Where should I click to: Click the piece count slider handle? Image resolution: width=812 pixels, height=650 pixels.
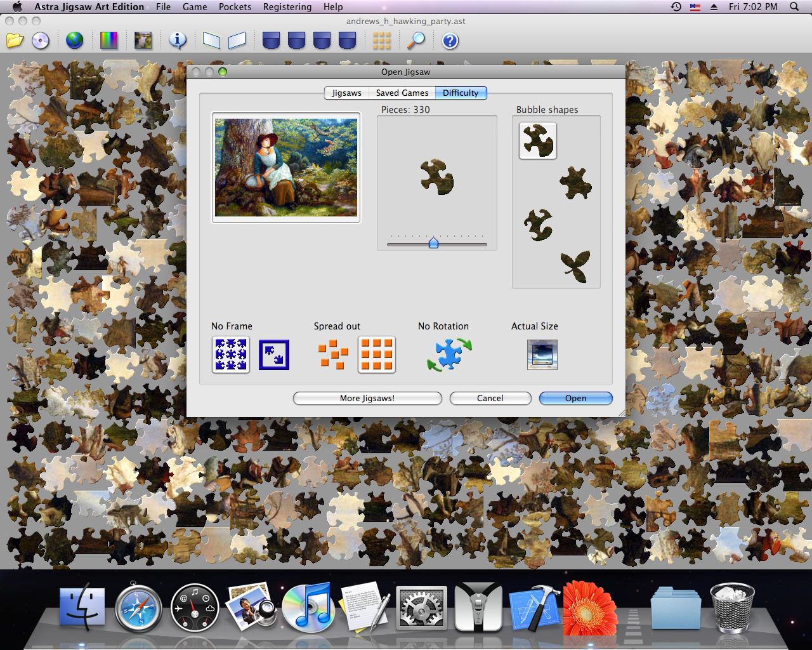point(433,242)
